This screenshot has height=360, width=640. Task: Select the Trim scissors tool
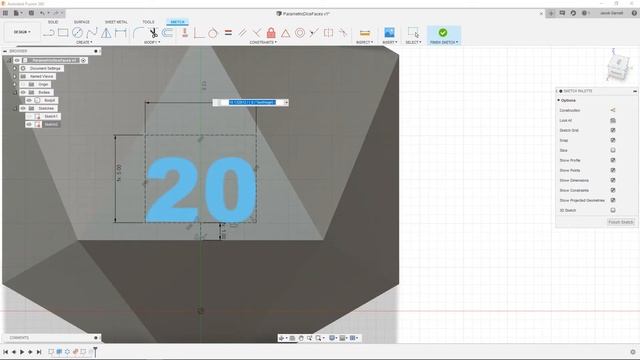coord(153,33)
